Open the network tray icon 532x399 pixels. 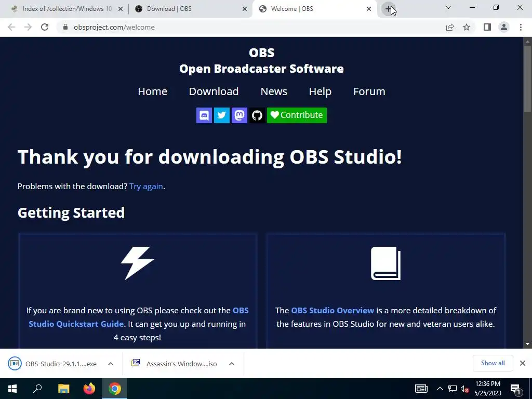[453, 389]
